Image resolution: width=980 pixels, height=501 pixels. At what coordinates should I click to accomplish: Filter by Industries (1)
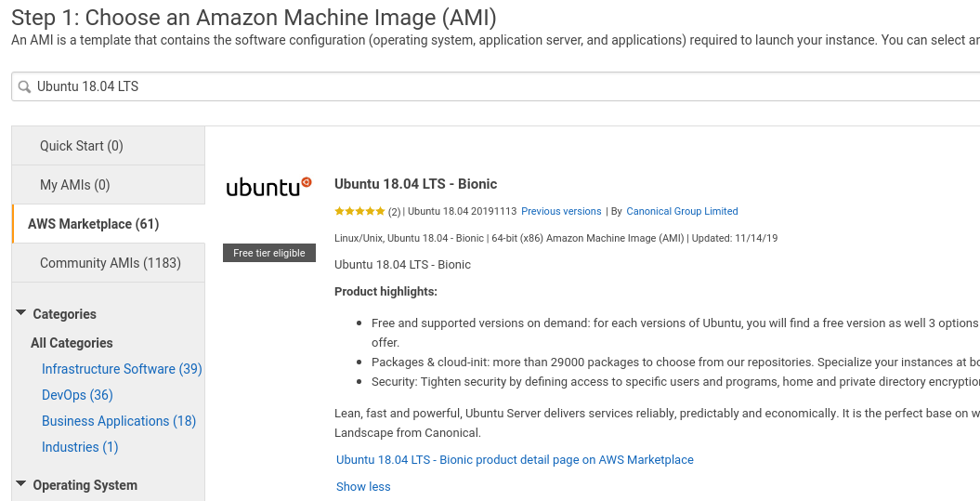(x=80, y=447)
